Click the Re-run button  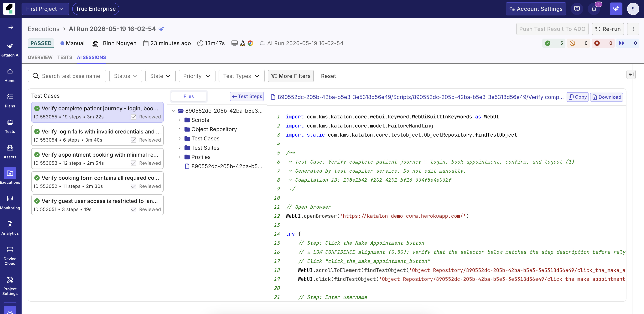coord(608,29)
